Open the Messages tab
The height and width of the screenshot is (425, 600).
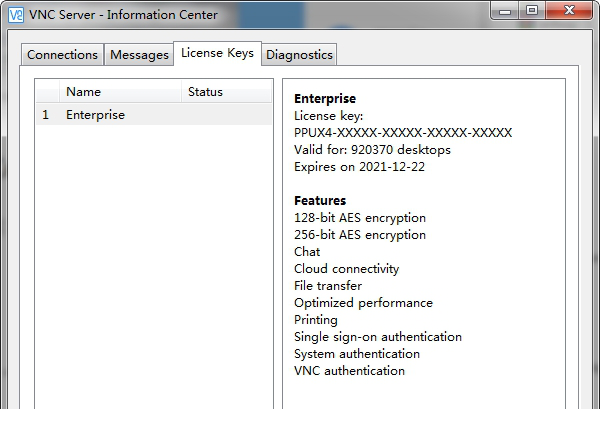click(139, 55)
